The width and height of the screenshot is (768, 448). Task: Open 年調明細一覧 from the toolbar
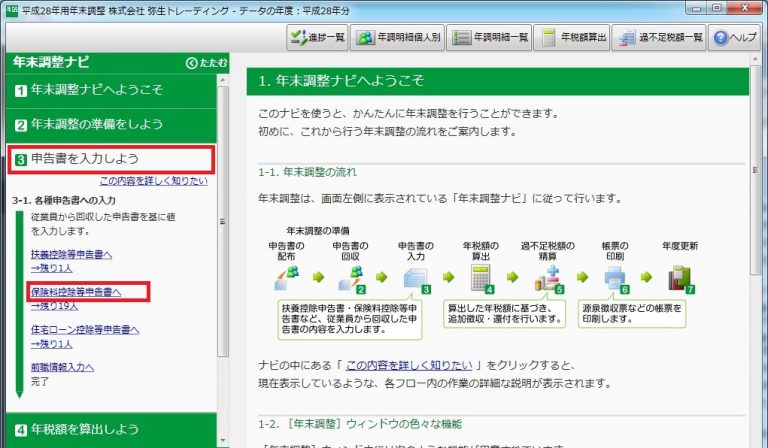pyautogui.click(x=488, y=39)
